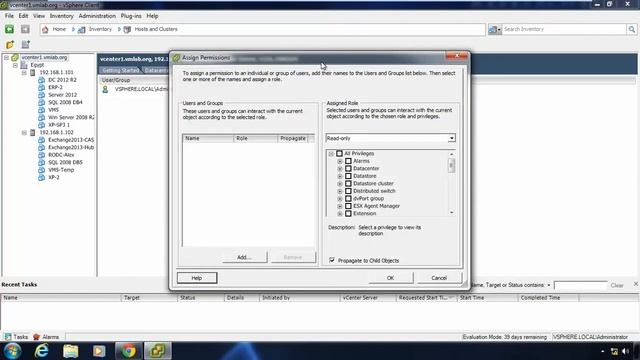
Task: Collapse the vcenter1.vmlab.org tree node
Action: point(7,58)
